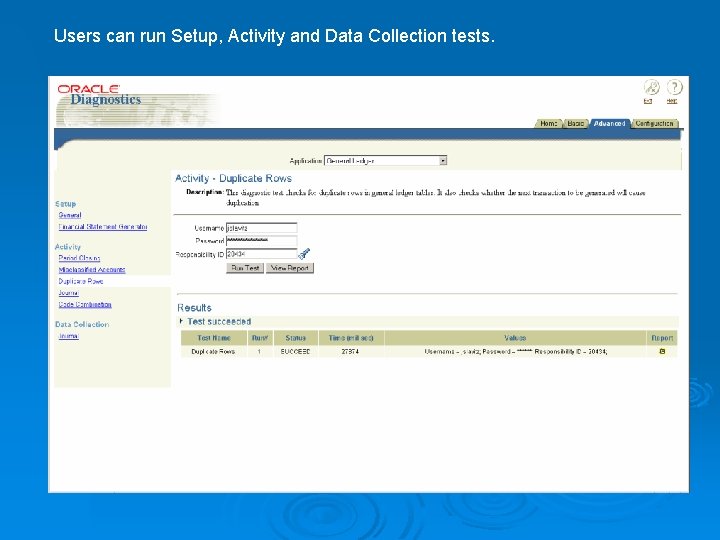Click the flashlight lookup icon beside Responsibility ID
720x540 pixels.
(x=304, y=253)
